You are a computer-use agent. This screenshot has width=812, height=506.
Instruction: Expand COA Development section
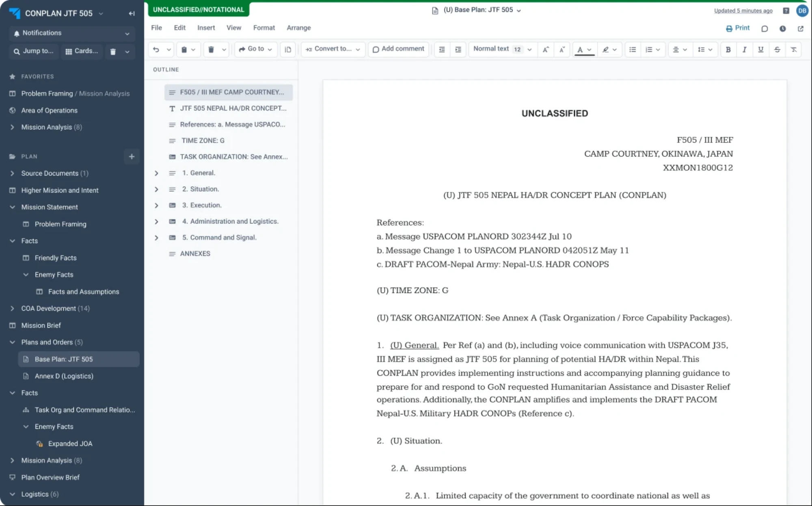(12, 308)
